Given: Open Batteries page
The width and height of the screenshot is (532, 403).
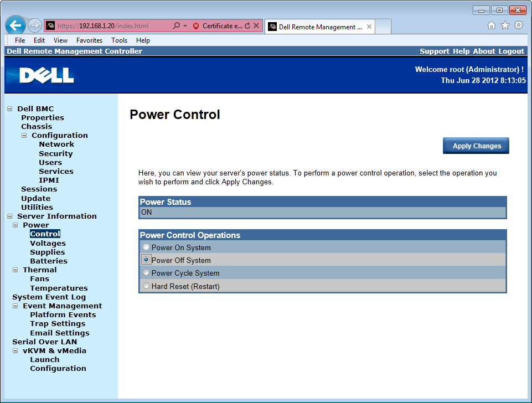Looking at the screenshot, I should coord(49,261).
